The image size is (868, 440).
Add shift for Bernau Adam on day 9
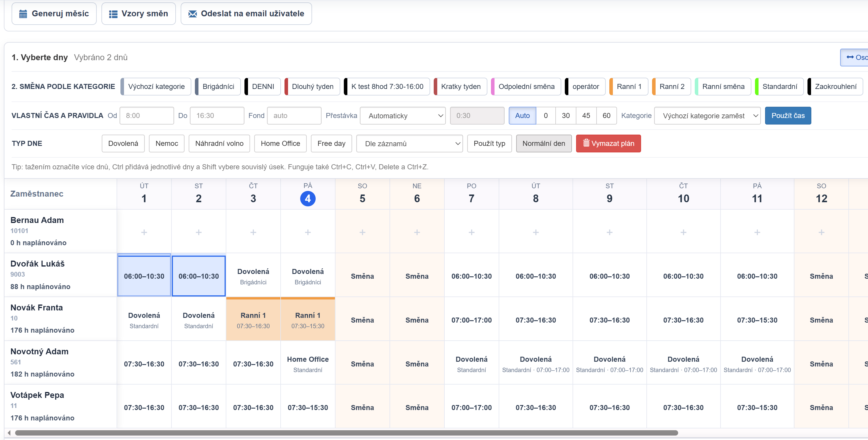[x=610, y=232]
